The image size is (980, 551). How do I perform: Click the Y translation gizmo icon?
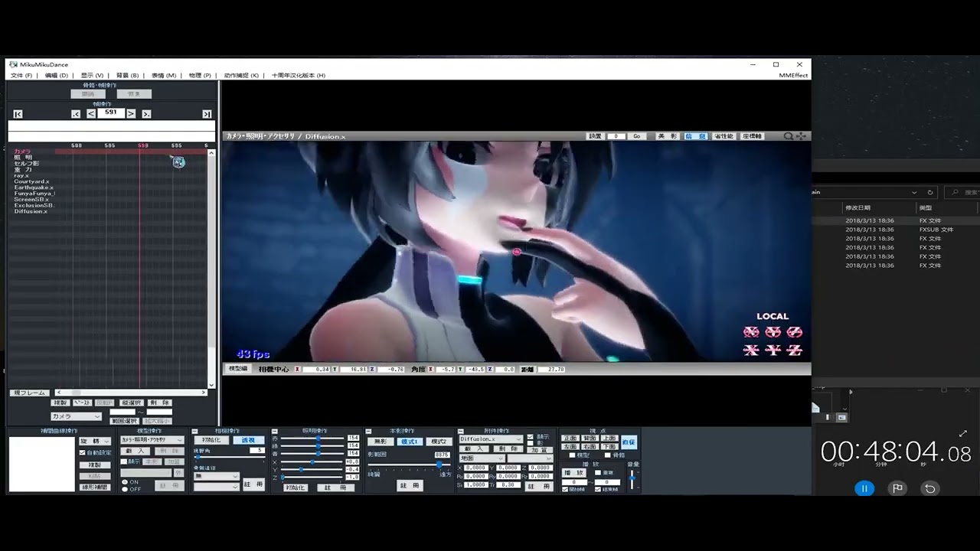click(x=773, y=350)
